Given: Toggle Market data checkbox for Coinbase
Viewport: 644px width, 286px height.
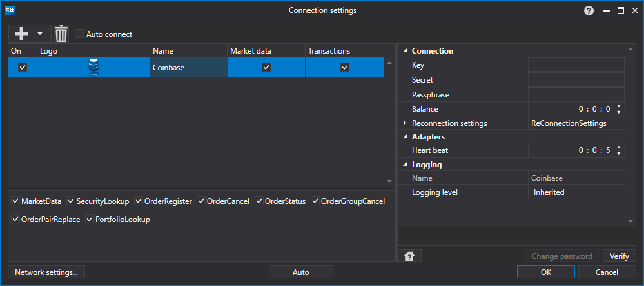Looking at the screenshot, I should point(266,68).
